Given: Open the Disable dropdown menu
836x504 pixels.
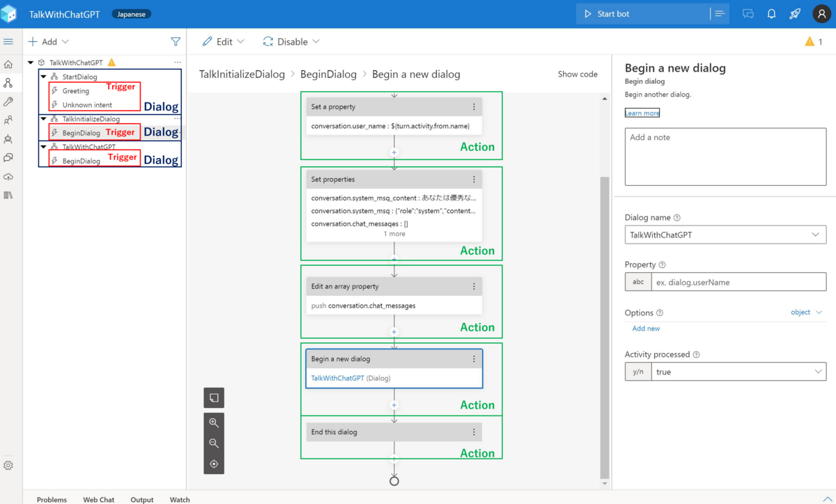Looking at the screenshot, I should click(291, 42).
